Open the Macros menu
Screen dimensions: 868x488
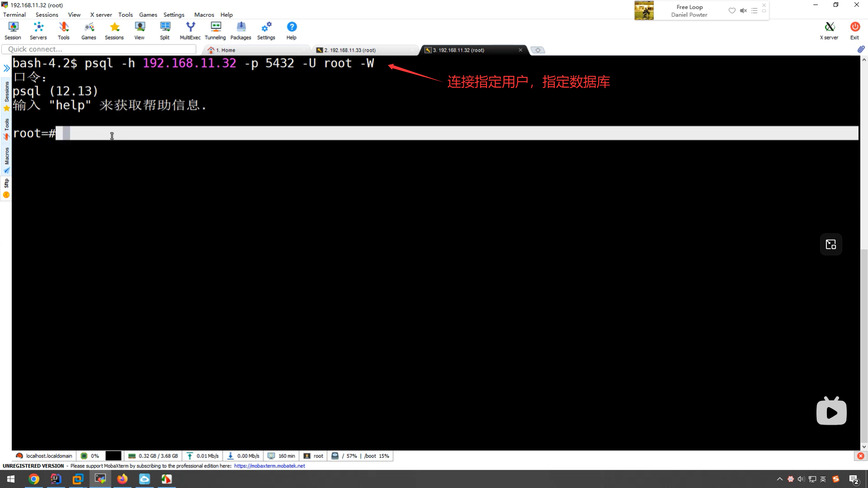click(204, 14)
